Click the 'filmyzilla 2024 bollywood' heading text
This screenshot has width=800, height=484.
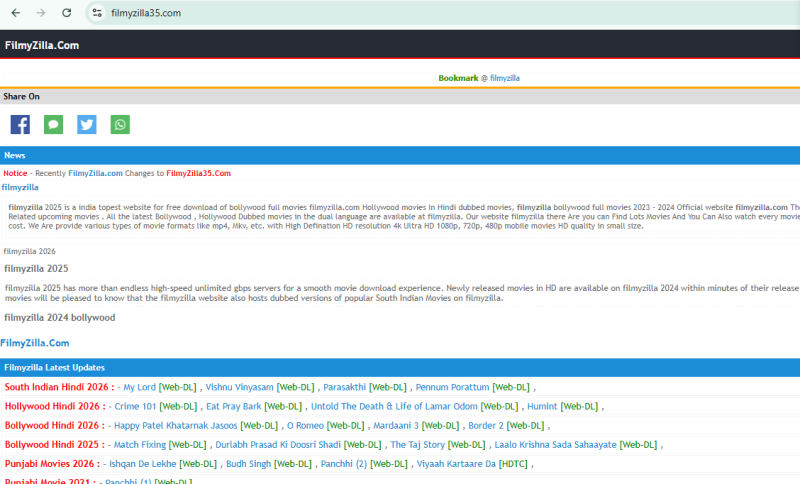coord(60,317)
